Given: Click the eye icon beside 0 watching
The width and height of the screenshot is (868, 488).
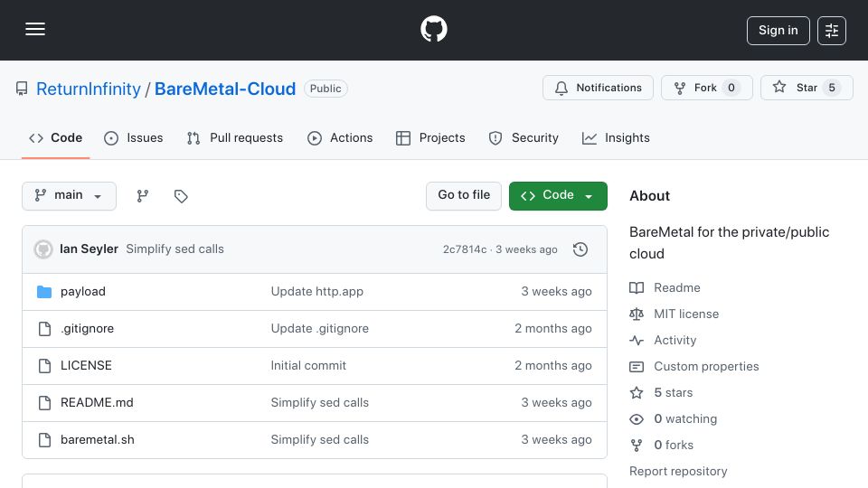Looking at the screenshot, I should tap(637, 419).
